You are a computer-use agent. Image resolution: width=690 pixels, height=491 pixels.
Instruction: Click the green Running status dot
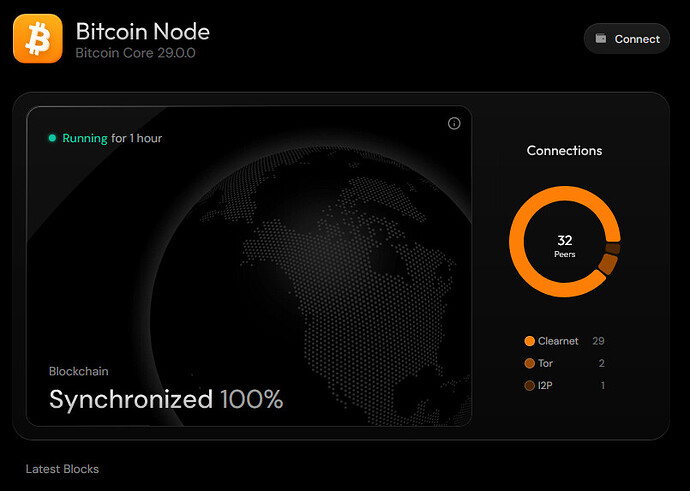click(x=52, y=138)
